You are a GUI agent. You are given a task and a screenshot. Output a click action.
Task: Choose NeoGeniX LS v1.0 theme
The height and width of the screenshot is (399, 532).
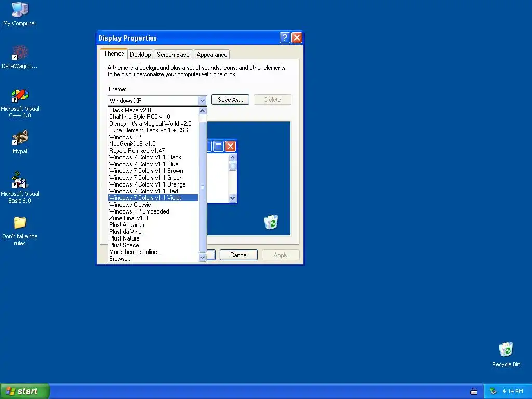[x=153, y=144]
